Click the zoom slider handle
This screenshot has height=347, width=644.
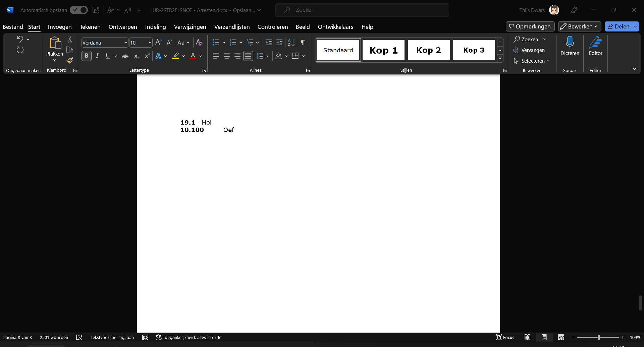click(598, 337)
